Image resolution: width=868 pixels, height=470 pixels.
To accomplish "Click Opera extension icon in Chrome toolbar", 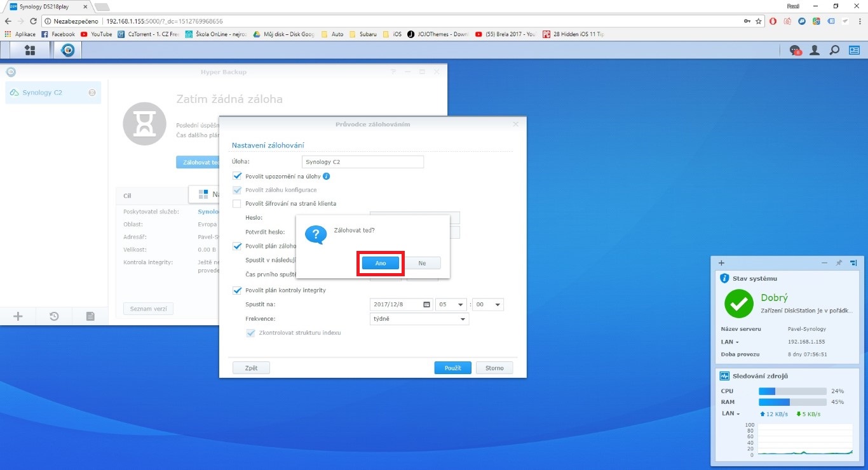I will tap(773, 21).
